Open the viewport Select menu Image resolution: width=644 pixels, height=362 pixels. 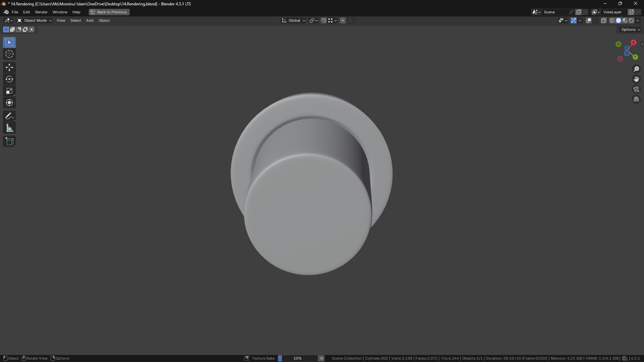(75, 21)
